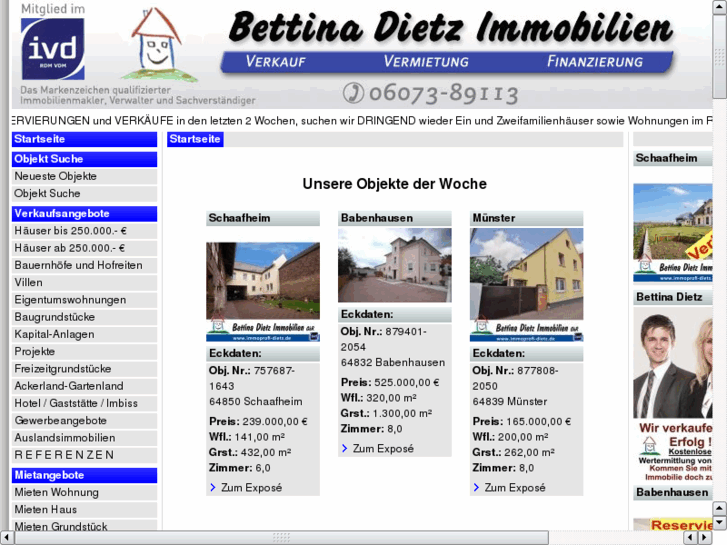Click the ivd membership logo

(x=53, y=49)
